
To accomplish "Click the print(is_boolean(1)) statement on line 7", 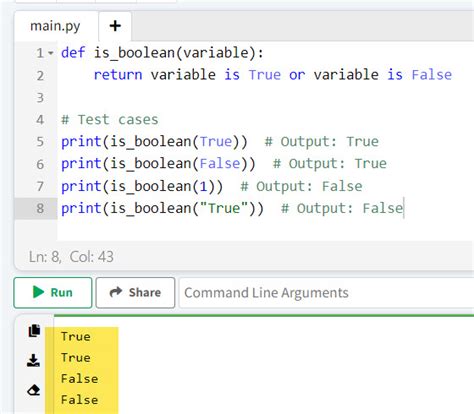I will [x=142, y=186].
